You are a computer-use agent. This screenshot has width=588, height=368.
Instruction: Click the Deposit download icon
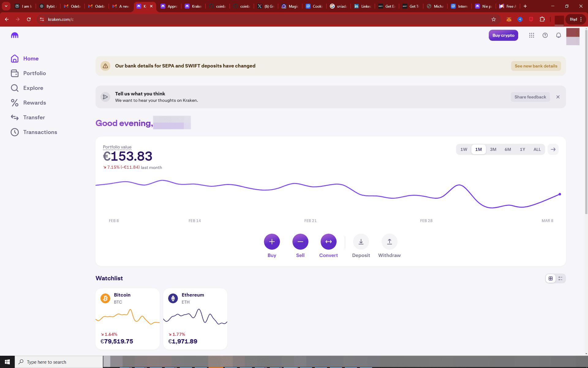tap(361, 242)
